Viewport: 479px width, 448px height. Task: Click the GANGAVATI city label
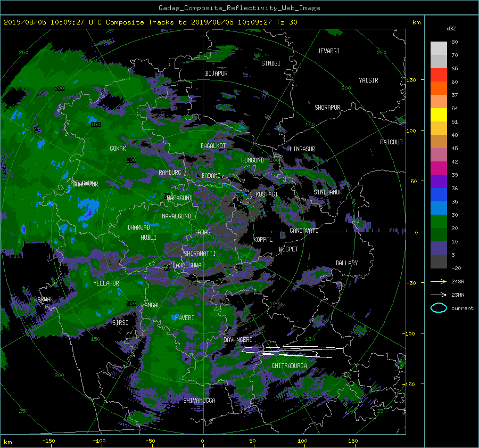tap(304, 231)
